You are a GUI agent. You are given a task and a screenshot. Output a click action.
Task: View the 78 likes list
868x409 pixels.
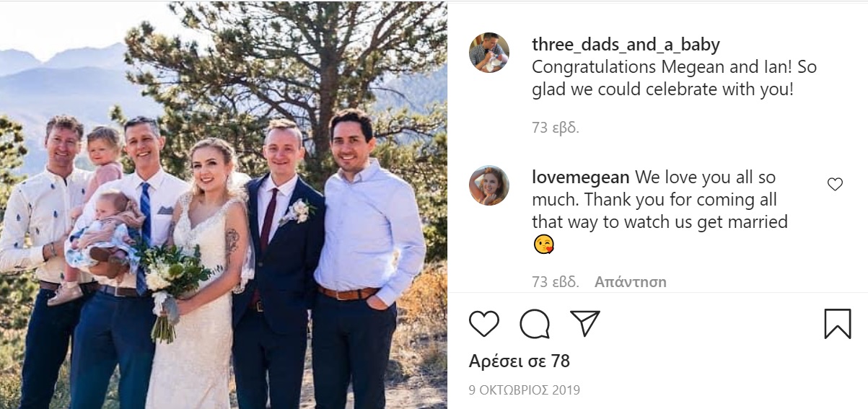tap(520, 361)
